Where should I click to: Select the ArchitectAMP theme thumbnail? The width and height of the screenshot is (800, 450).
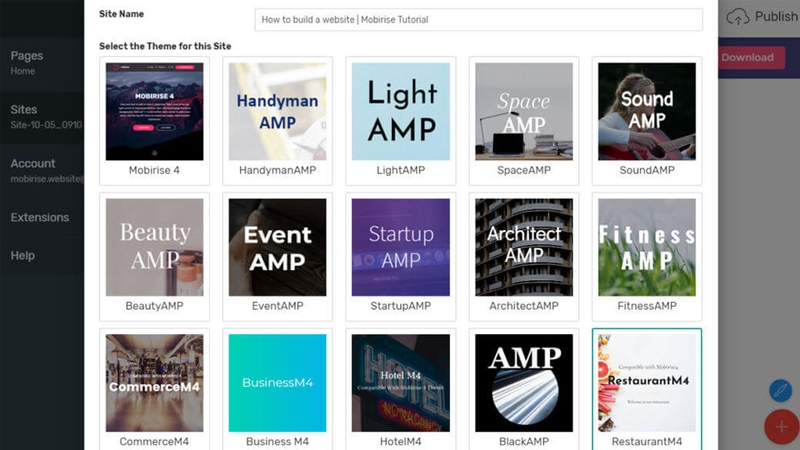pos(524,247)
